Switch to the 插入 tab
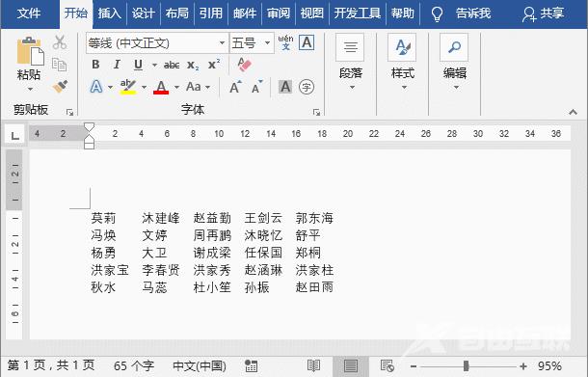 110,13
